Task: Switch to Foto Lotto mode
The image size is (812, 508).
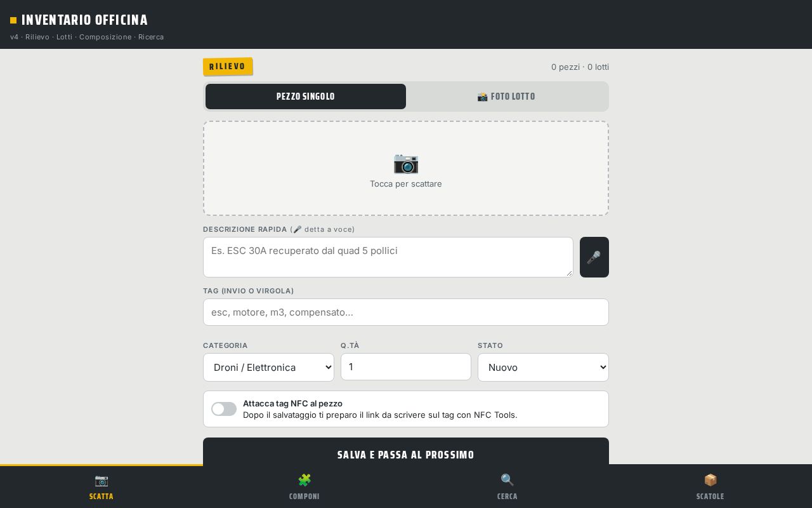Action: coord(506,97)
